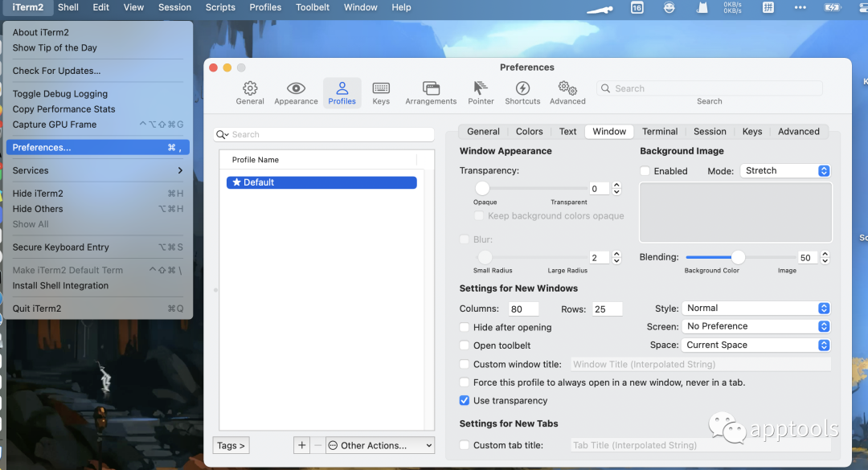This screenshot has width=868, height=470.
Task: Disable the Use transparency checkbox
Action: [465, 401]
